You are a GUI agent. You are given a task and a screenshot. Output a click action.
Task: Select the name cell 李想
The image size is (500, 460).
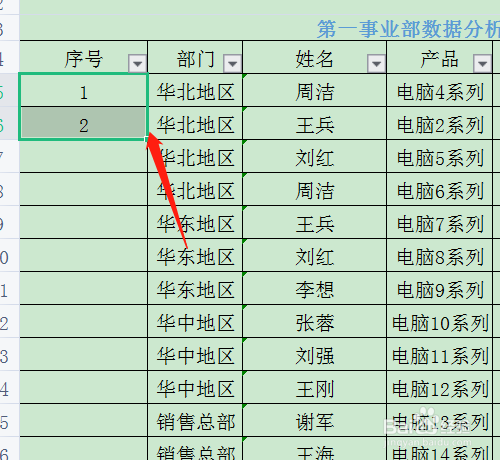pos(315,288)
